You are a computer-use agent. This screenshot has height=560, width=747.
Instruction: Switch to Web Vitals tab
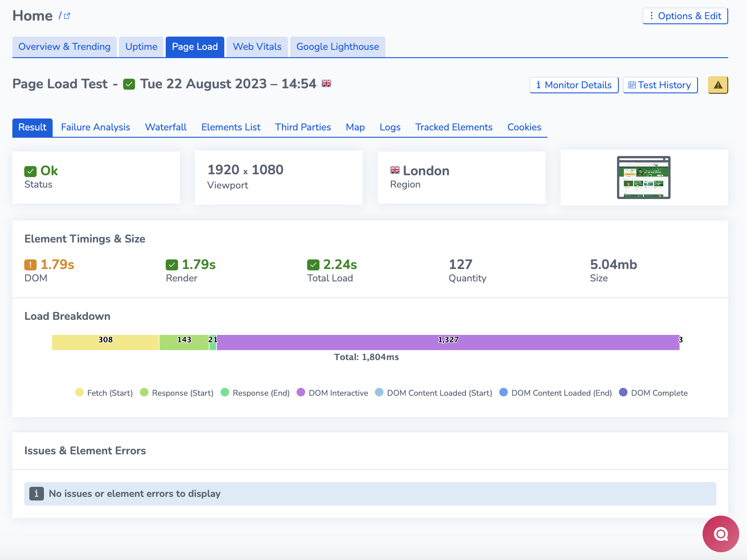pos(257,47)
